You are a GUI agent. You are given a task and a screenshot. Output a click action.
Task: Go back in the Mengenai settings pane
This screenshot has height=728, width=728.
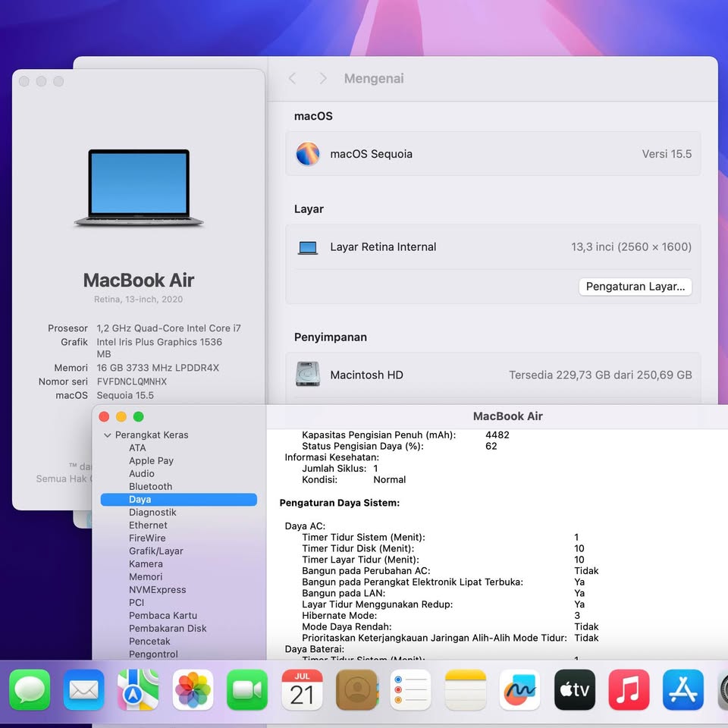pyautogui.click(x=292, y=78)
